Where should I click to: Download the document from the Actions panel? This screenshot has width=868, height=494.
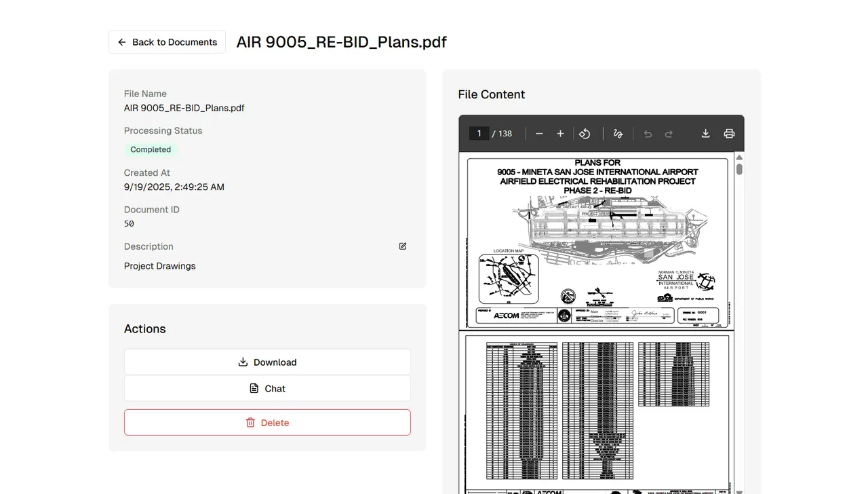[x=267, y=362]
